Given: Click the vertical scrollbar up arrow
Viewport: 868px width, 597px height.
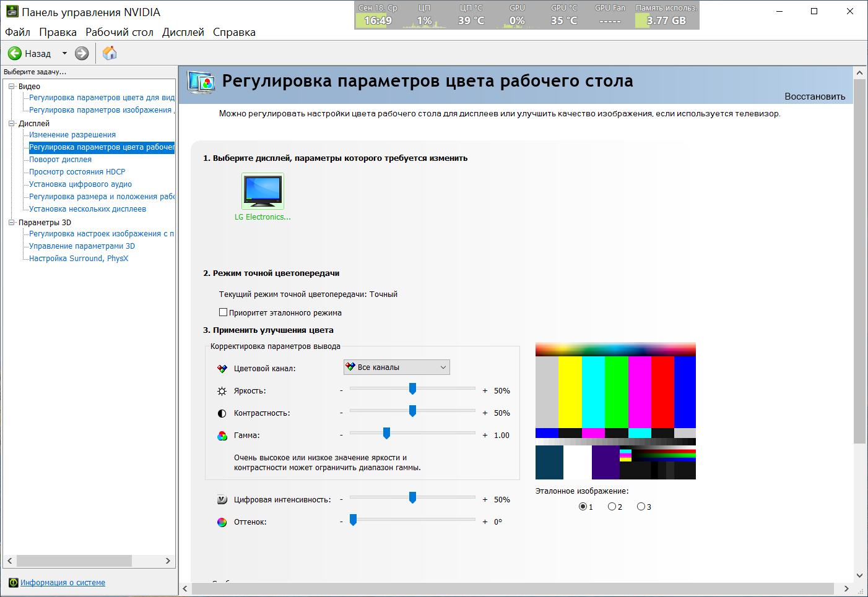Looking at the screenshot, I should click(859, 72).
